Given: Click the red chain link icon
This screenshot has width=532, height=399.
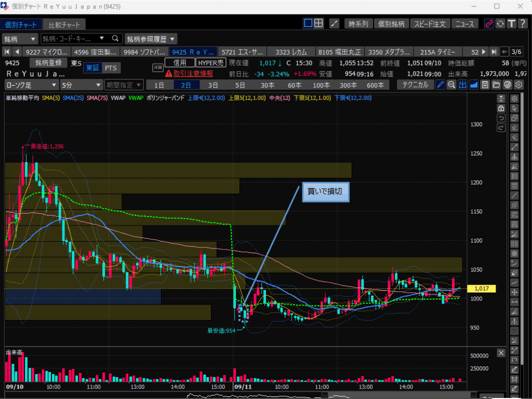Looking at the screenshot, I should pos(489,24).
